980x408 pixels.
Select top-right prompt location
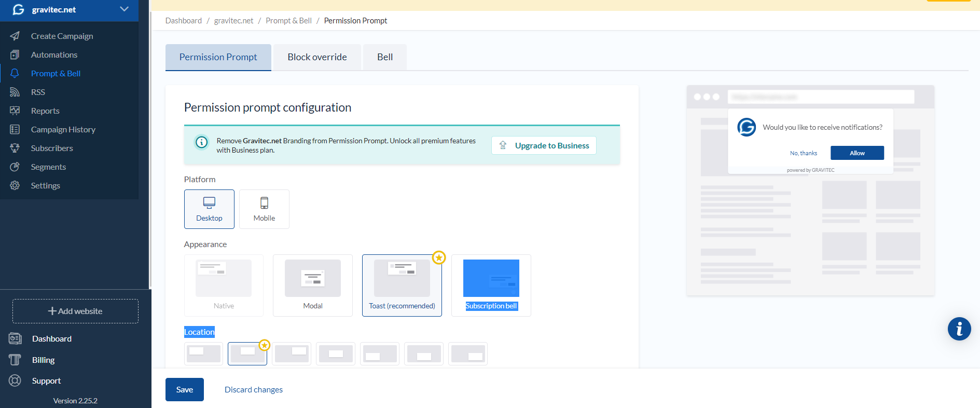[x=292, y=353]
